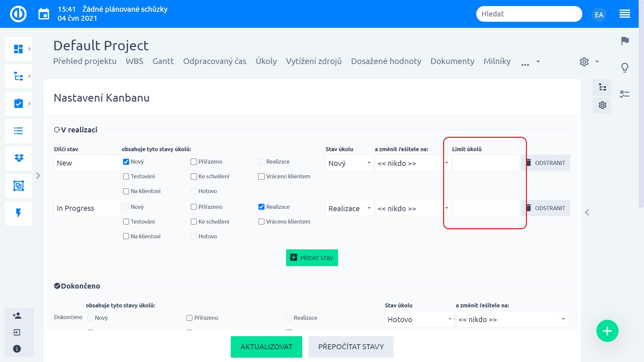Open Stav úkolu dropdown showing Nový

click(350, 163)
